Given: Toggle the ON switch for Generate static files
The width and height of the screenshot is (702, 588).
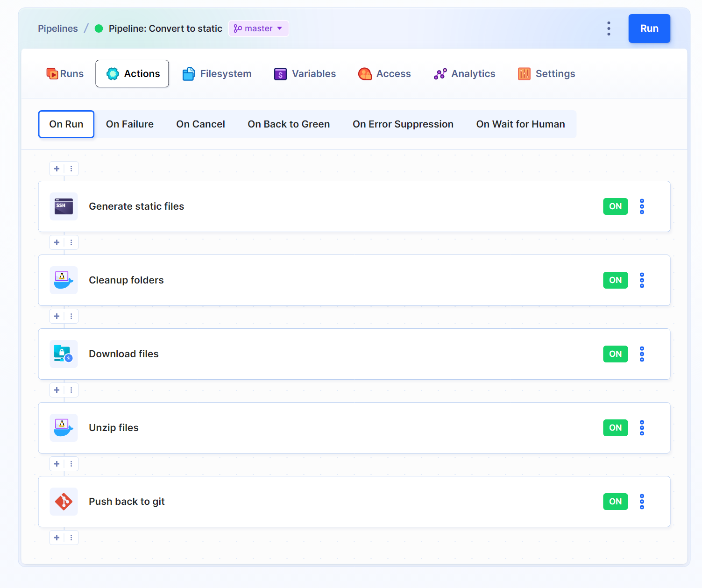Looking at the screenshot, I should [615, 206].
